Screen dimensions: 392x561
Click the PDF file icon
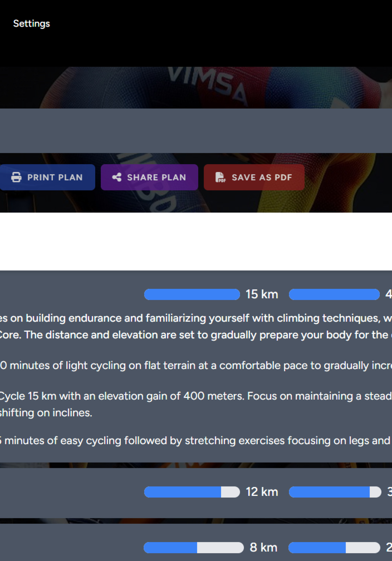point(220,177)
